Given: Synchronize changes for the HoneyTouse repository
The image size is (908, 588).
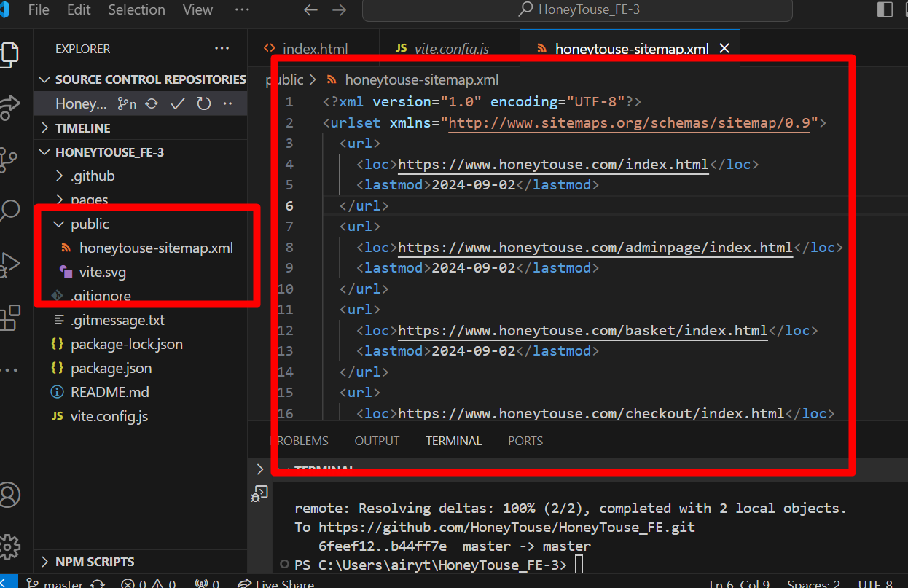Looking at the screenshot, I should pos(152,103).
